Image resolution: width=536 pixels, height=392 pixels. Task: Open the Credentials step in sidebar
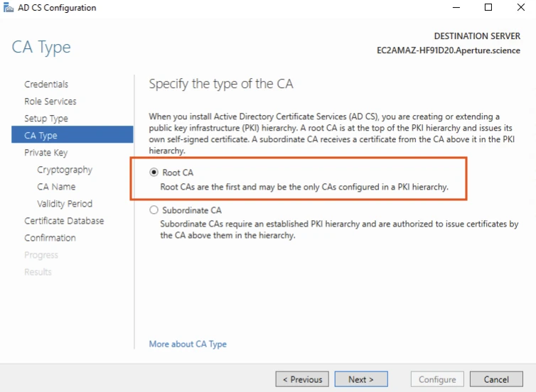pos(46,85)
